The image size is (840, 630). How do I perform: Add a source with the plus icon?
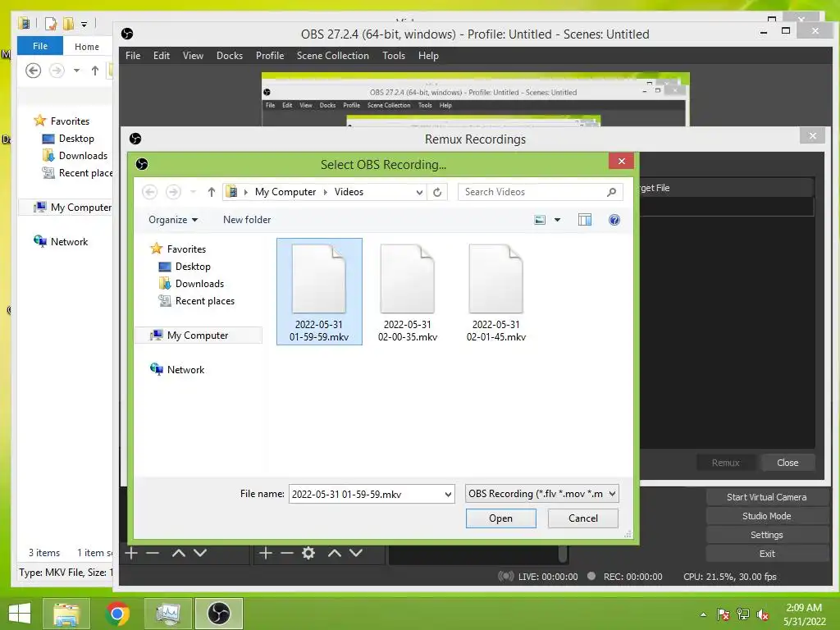(x=266, y=553)
